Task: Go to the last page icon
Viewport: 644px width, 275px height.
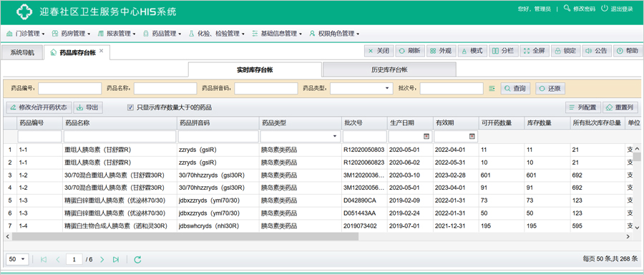Action: 116,259
